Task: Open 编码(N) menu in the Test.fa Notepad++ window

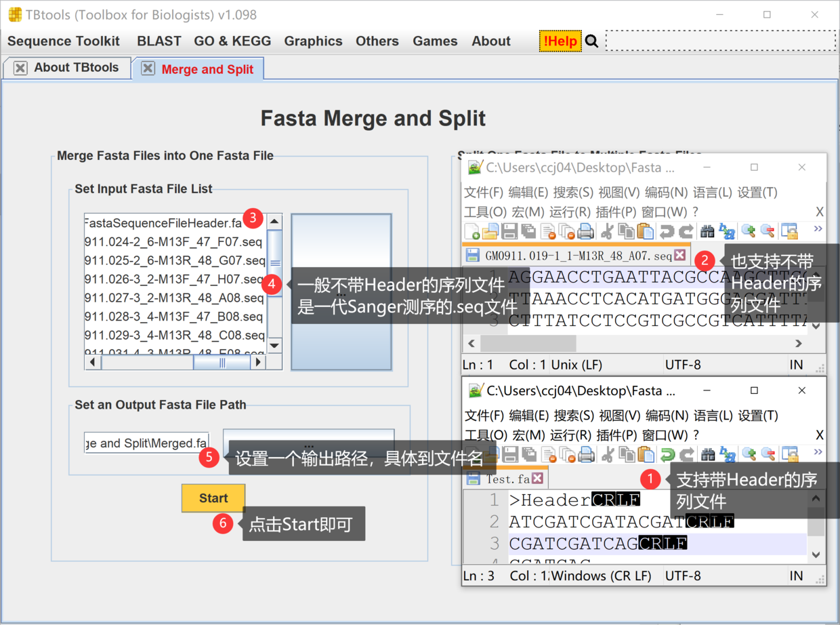Action: 667,416
